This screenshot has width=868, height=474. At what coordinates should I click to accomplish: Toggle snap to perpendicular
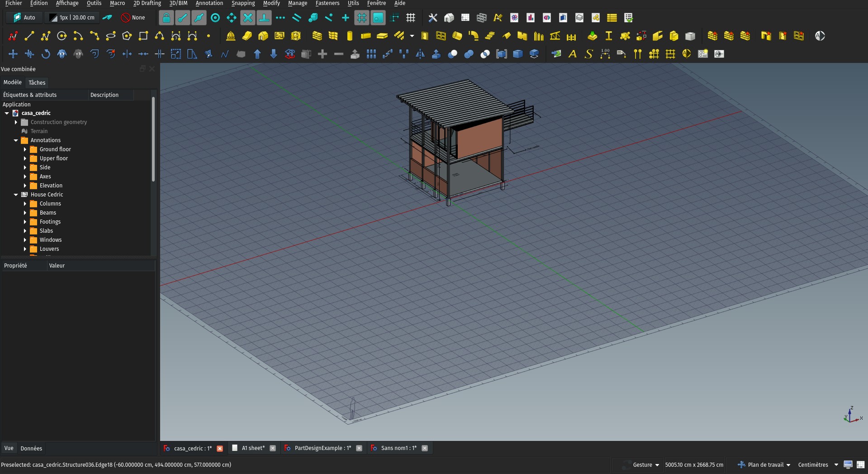tap(264, 18)
